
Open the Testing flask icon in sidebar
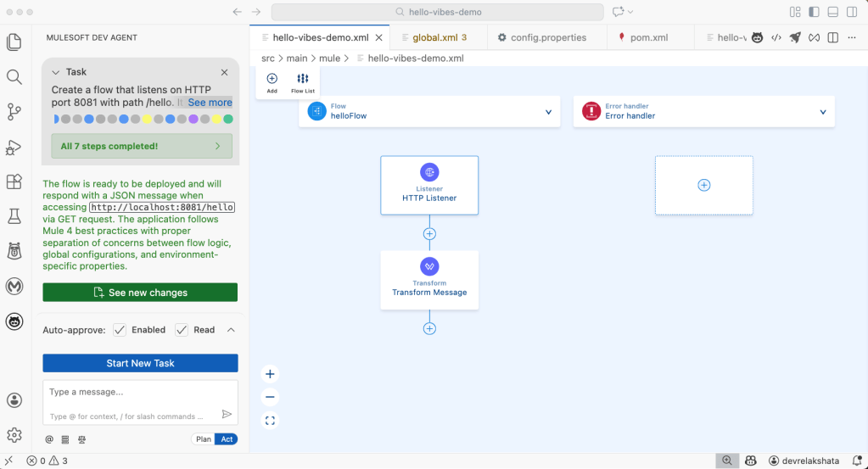14,216
